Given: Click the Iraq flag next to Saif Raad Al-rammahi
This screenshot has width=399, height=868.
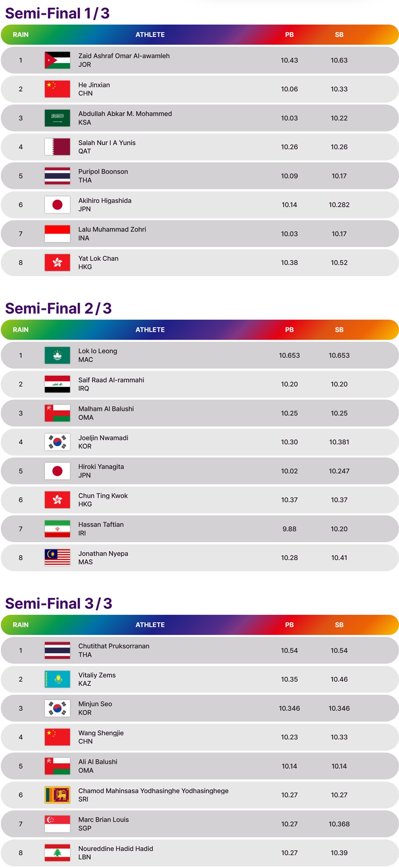Looking at the screenshot, I should (57, 385).
